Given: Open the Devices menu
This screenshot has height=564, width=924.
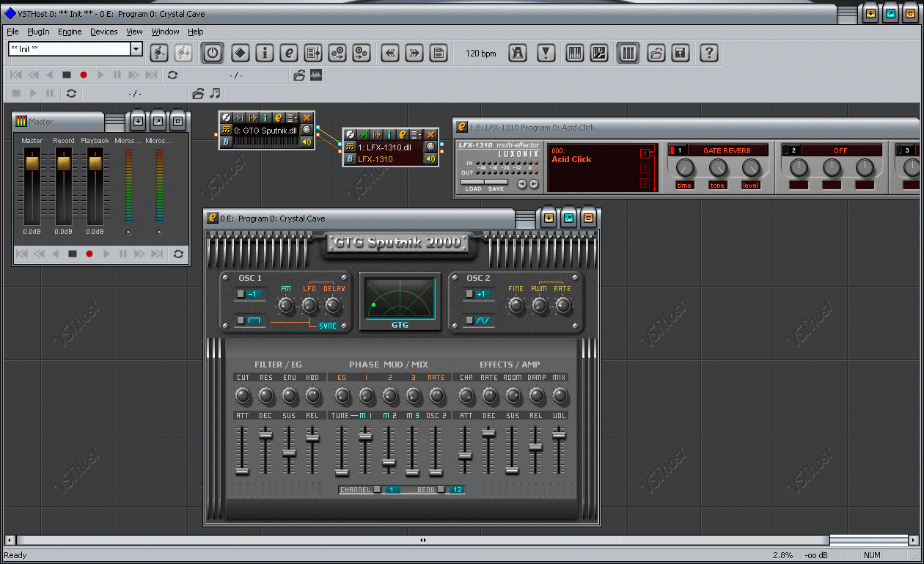Looking at the screenshot, I should pos(103,32).
